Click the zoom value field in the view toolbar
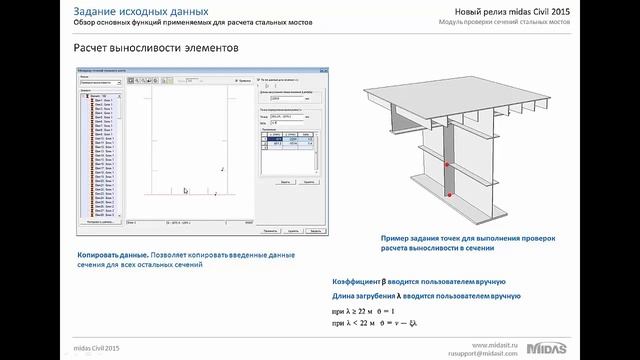 pos(193,81)
